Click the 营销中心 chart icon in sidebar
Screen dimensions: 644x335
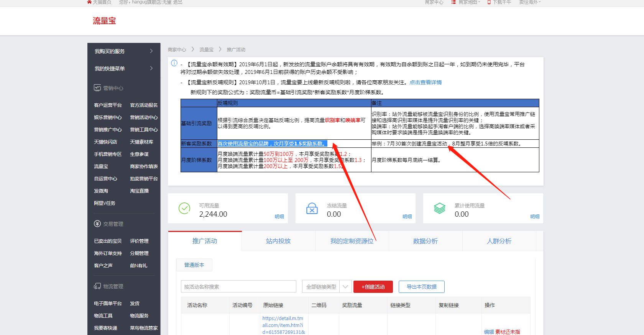click(97, 88)
